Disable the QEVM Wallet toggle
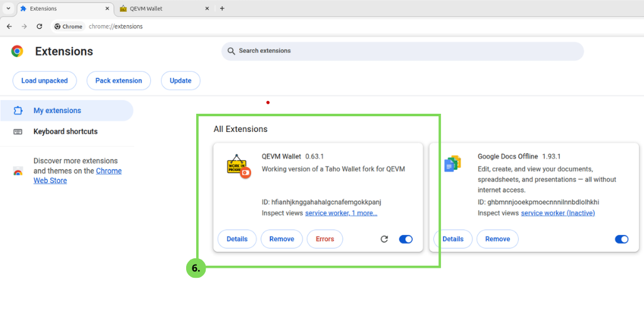 [x=406, y=239]
